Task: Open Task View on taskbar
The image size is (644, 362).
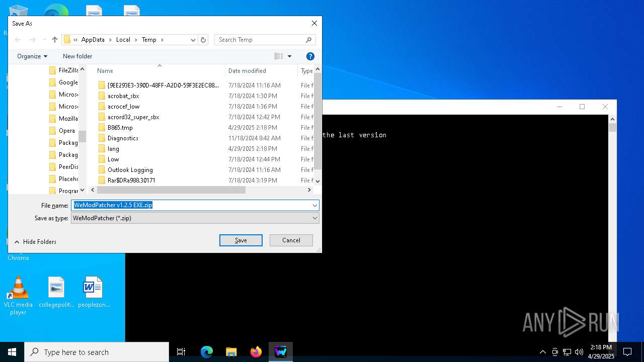Action: click(181, 352)
